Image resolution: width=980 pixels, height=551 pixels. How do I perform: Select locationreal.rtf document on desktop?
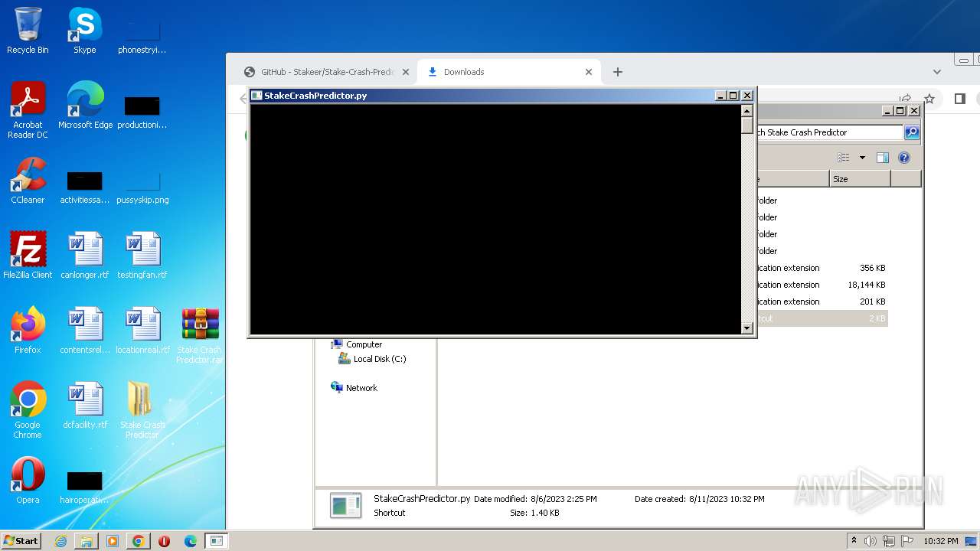pos(142,331)
